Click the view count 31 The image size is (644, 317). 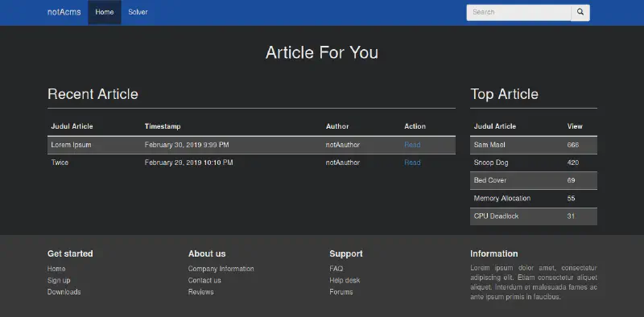tap(571, 216)
